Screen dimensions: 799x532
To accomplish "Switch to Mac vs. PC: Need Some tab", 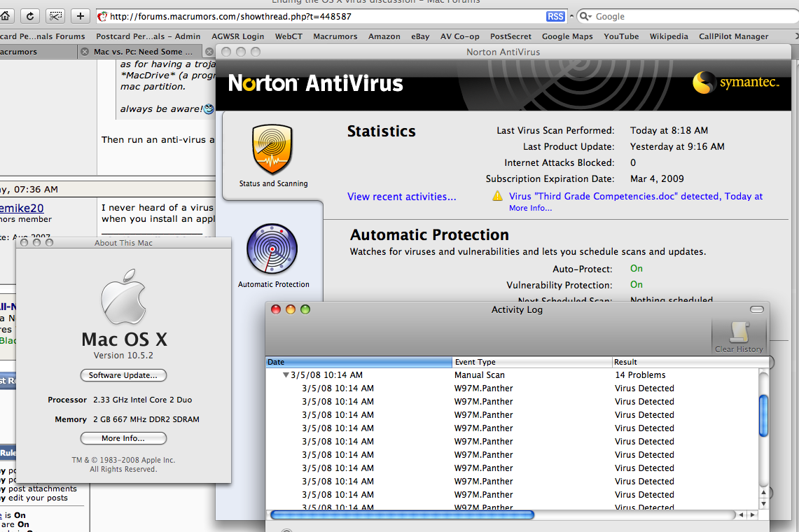I will 143,52.
